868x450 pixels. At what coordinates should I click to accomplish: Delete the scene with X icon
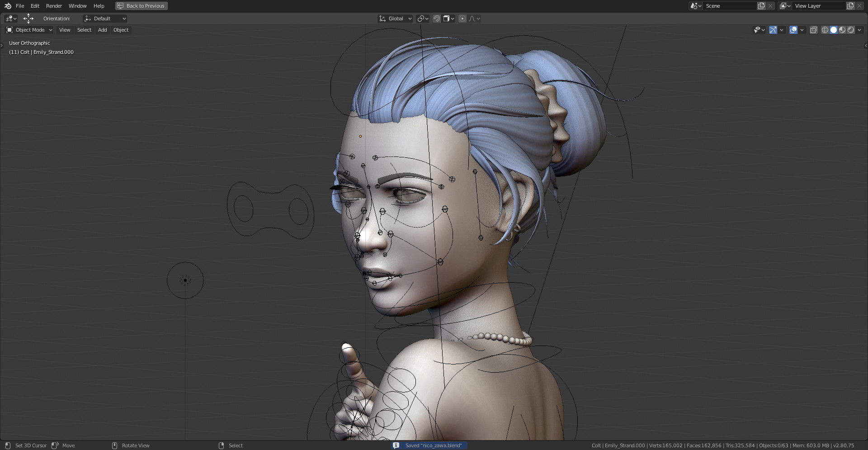770,6
